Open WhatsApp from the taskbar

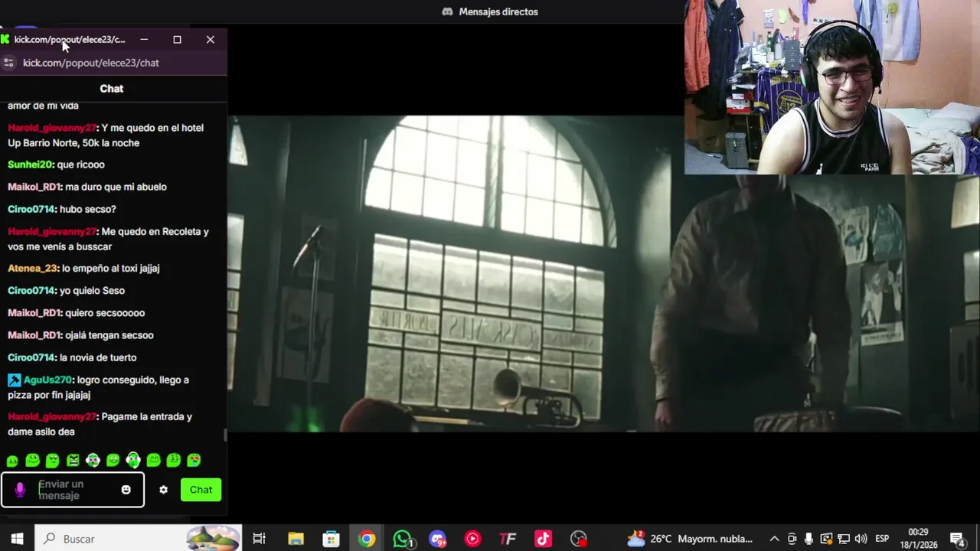point(403,539)
